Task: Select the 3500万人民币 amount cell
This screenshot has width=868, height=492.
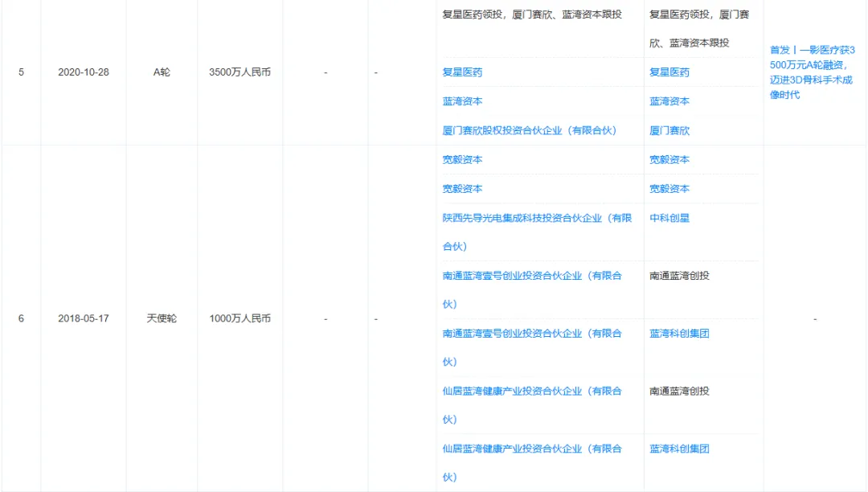Action: [x=240, y=72]
